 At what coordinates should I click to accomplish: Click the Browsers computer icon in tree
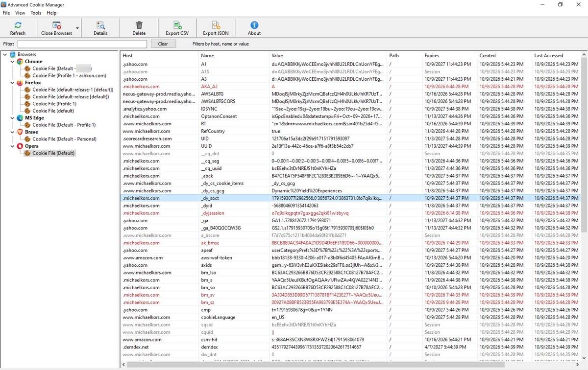pyautogui.click(x=12, y=54)
